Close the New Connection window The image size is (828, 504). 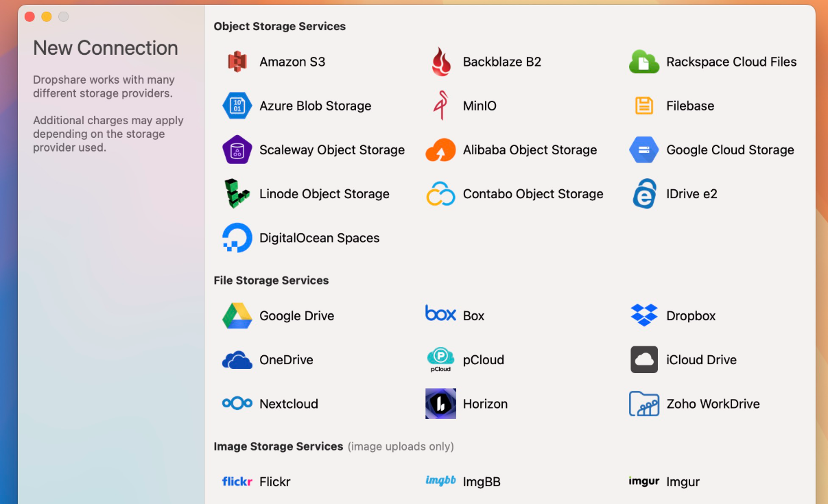(29, 16)
